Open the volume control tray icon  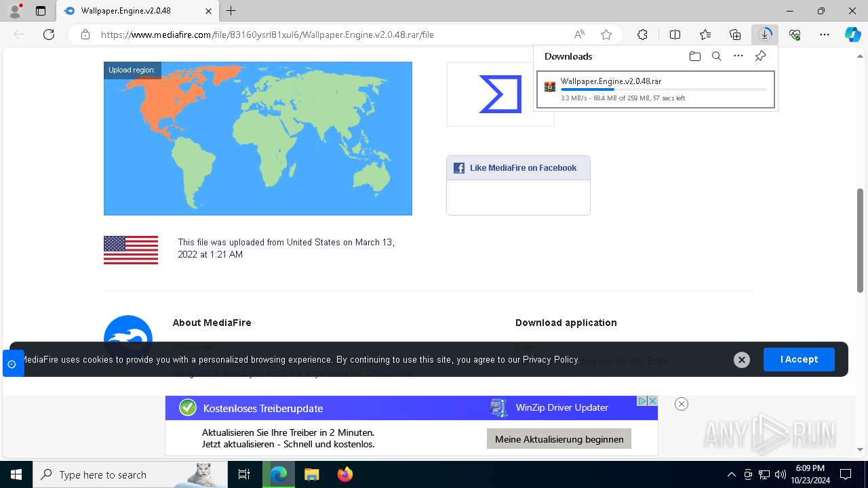(x=781, y=474)
